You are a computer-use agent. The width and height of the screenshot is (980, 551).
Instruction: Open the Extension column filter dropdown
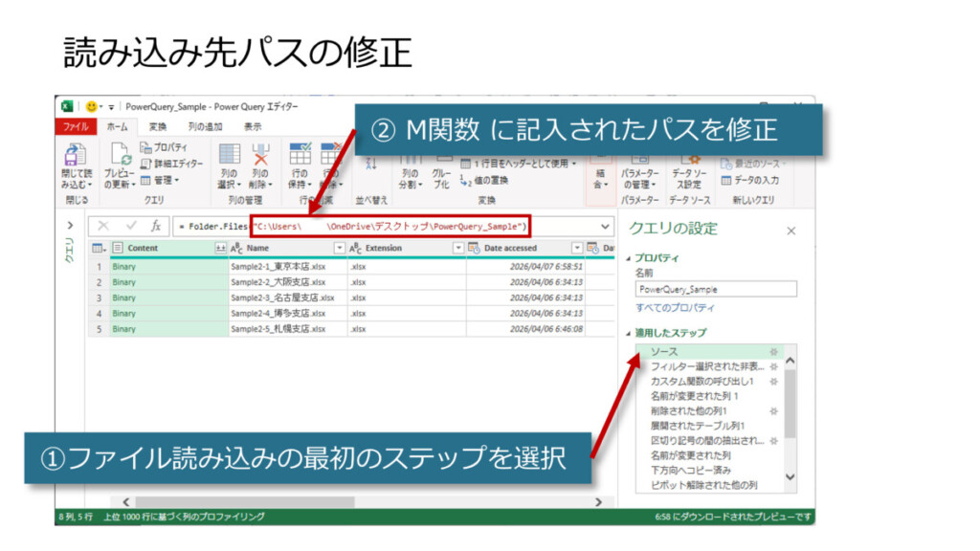[x=457, y=248]
